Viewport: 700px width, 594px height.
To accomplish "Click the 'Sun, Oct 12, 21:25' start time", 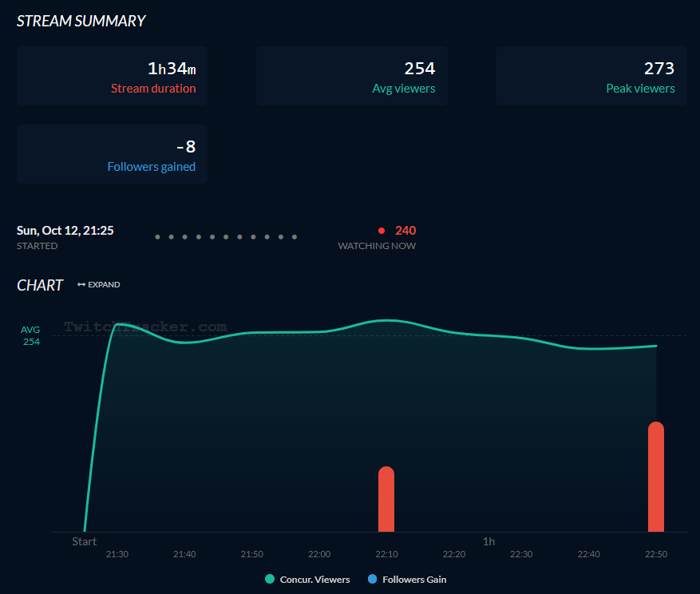I will pos(65,231).
